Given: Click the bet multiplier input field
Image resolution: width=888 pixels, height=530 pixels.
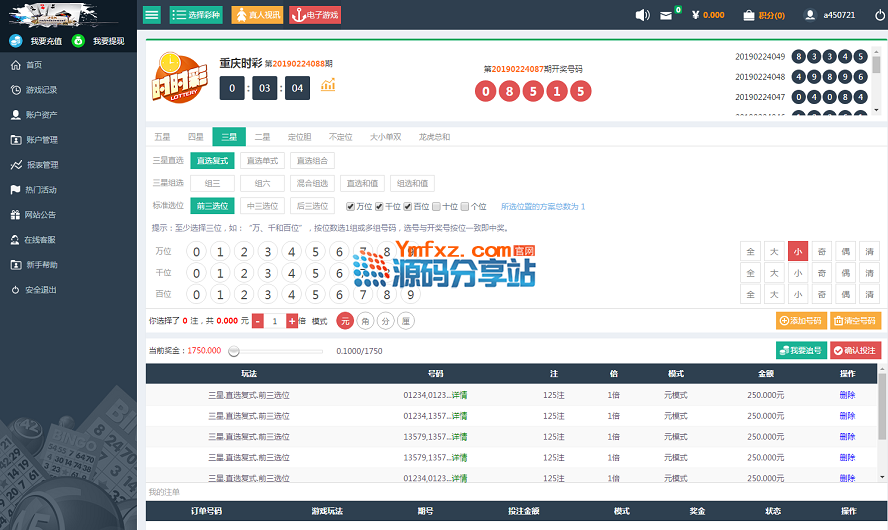Looking at the screenshot, I should 275,321.
